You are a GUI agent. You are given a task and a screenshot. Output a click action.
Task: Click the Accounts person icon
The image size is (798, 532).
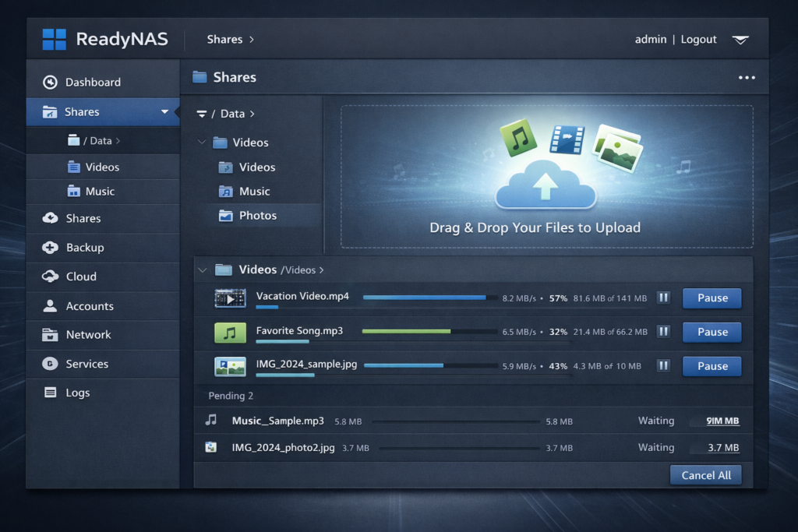[x=51, y=306]
